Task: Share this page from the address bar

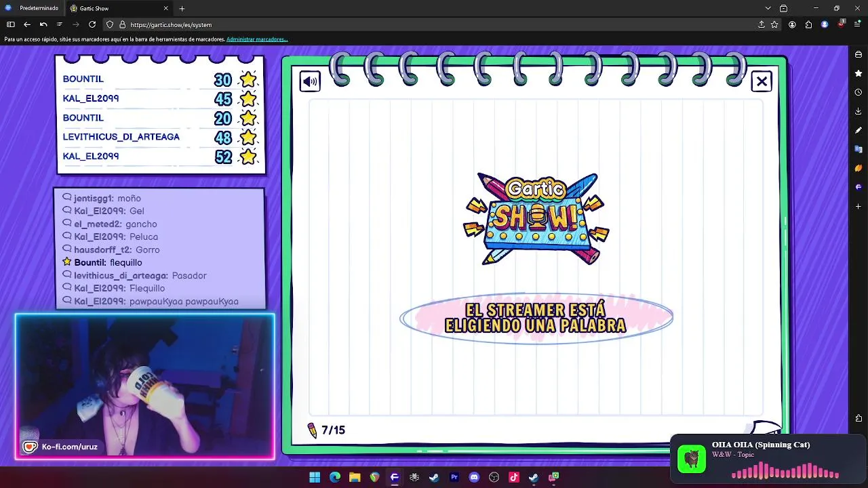Action: [x=762, y=24]
